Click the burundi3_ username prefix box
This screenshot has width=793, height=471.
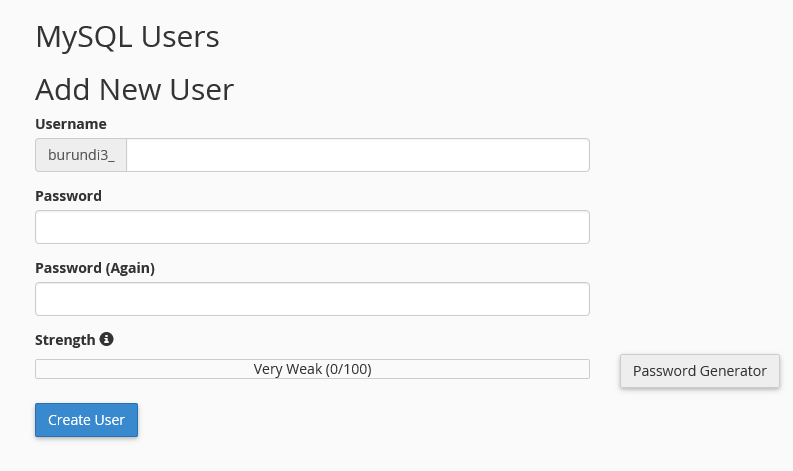point(81,155)
